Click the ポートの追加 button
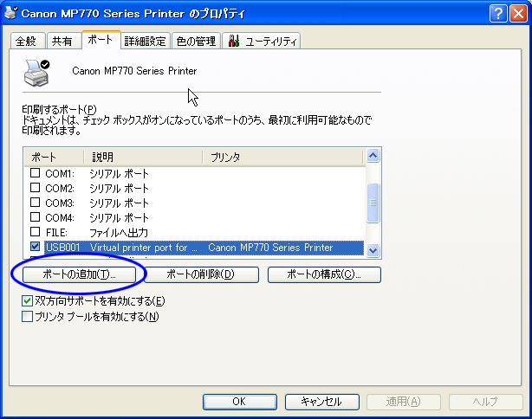This screenshot has width=532, height=419. click(79, 274)
